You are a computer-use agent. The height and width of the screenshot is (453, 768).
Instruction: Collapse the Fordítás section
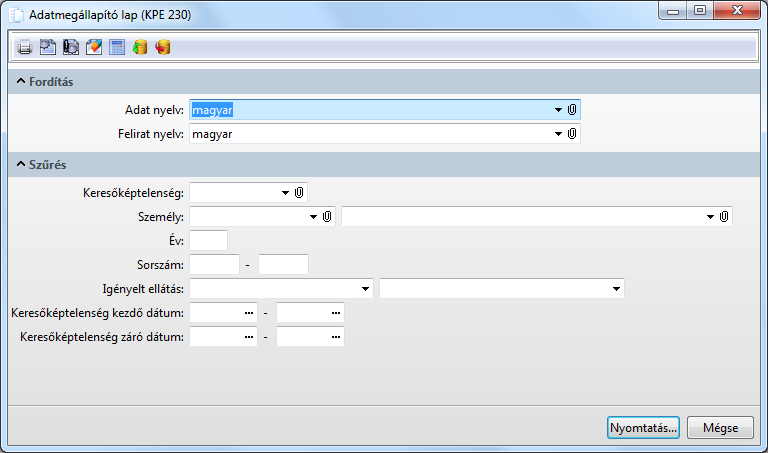[21, 81]
